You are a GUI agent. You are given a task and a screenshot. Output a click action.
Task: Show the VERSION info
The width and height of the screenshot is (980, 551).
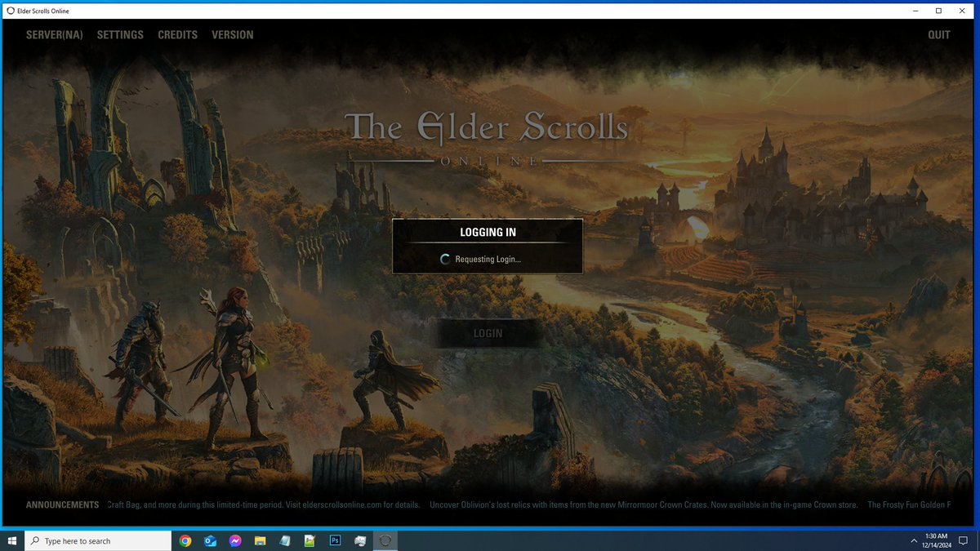(233, 35)
